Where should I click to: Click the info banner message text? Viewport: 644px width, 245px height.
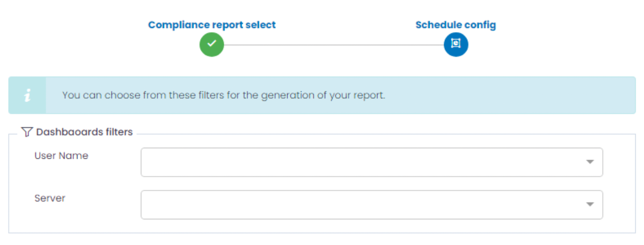click(x=223, y=95)
